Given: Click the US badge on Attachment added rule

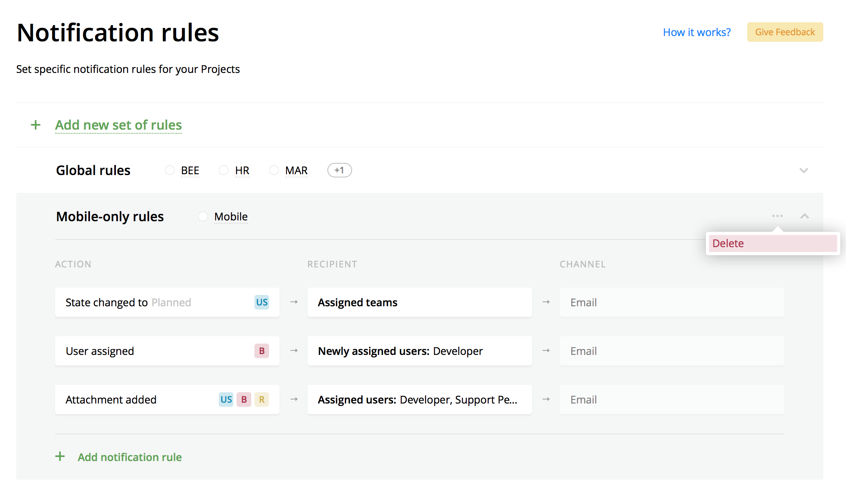Looking at the screenshot, I should tap(226, 399).
